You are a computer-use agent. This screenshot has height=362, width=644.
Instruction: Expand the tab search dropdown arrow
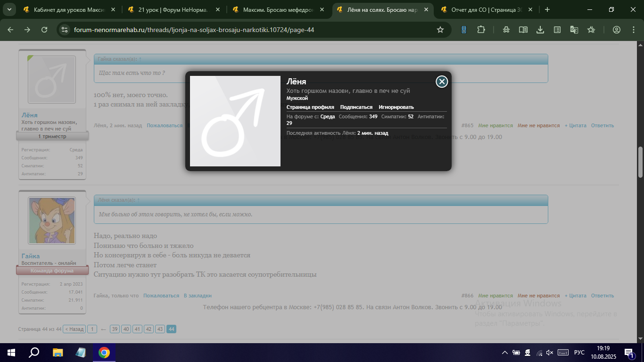click(9, 9)
